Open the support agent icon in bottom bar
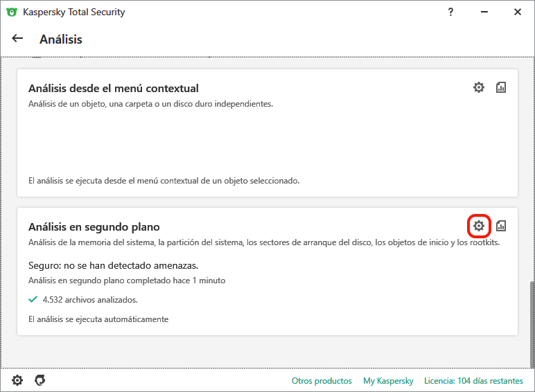The height and width of the screenshot is (392, 535). [40, 380]
